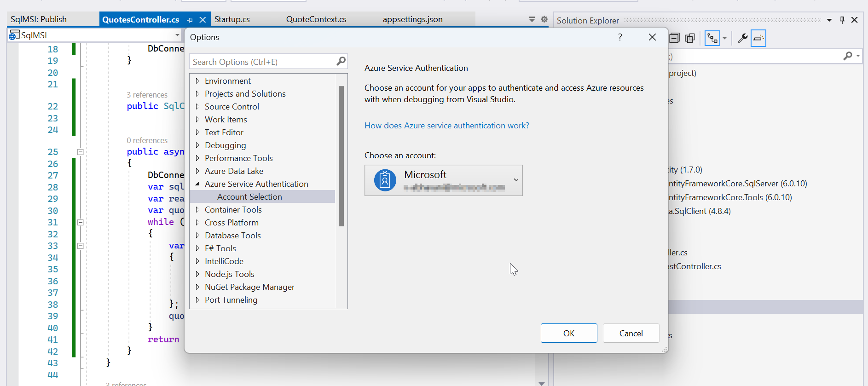The image size is (868, 386).
Task: Click Solution Explorer collapse all icon
Action: (675, 38)
